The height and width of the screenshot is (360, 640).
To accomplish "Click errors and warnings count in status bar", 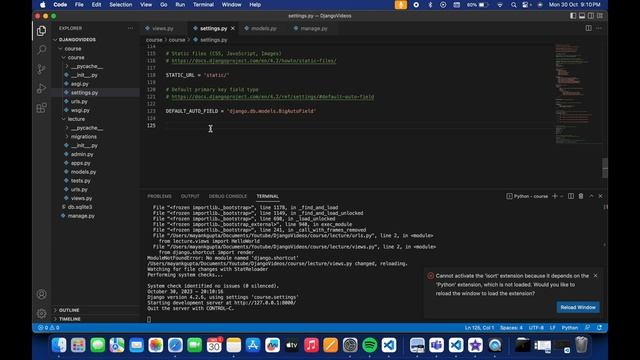I will pos(49,328).
